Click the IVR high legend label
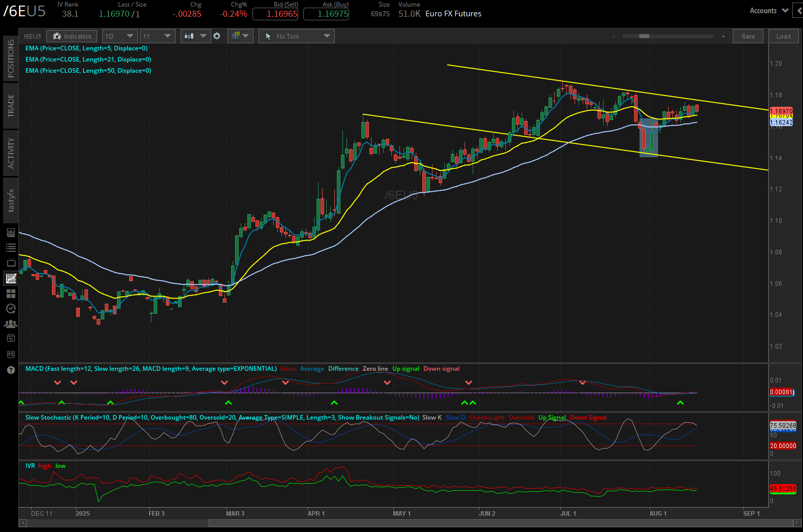 point(45,466)
